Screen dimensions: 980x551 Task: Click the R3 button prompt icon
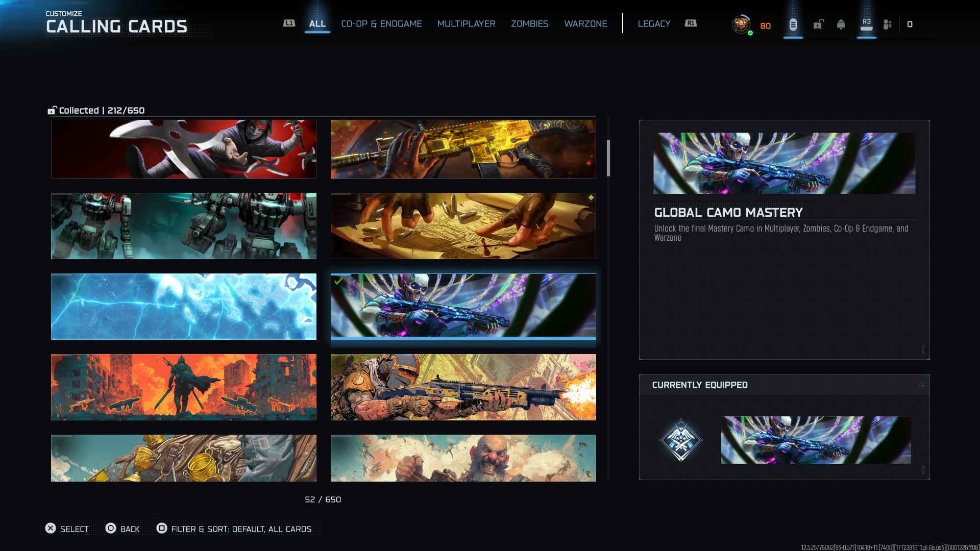point(866,24)
